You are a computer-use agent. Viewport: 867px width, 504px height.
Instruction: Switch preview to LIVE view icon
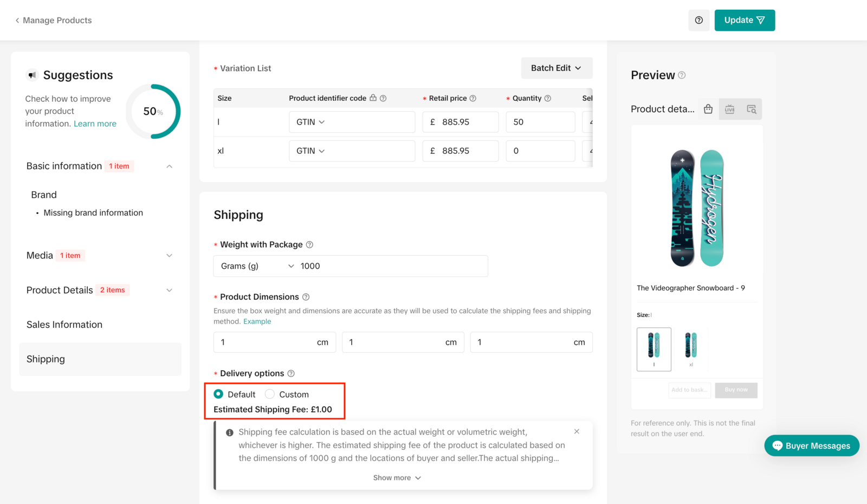click(x=729, y=109)
